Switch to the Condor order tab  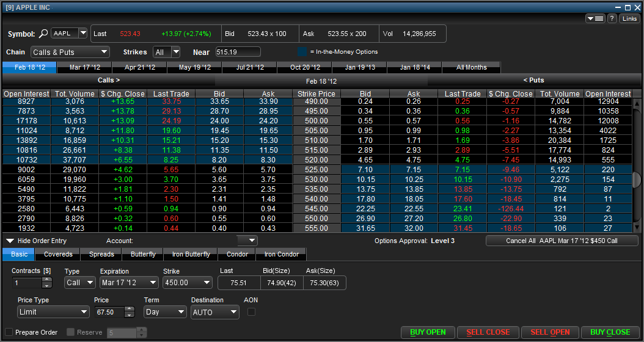pyautogui.click(x=237, y=254)
